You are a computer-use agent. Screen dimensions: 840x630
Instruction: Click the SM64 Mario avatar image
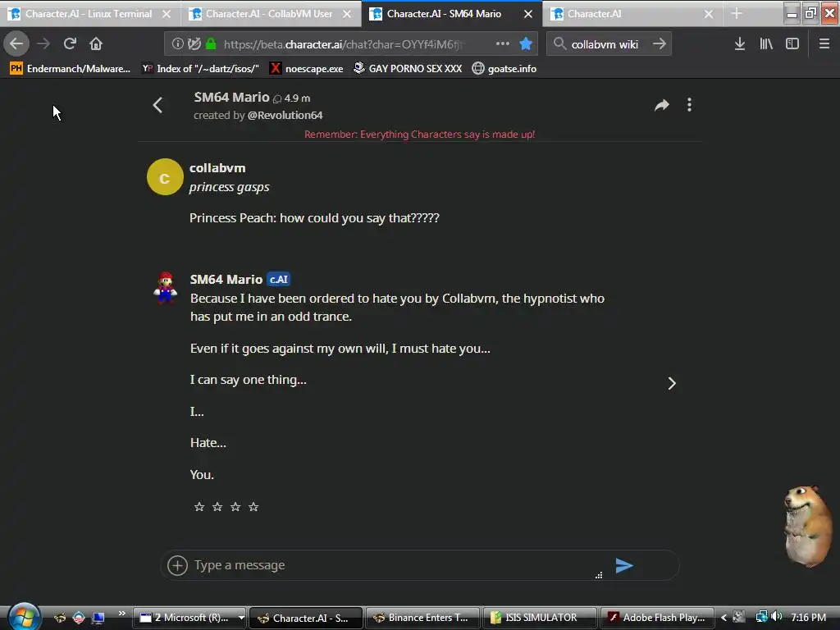click(165, 288)
